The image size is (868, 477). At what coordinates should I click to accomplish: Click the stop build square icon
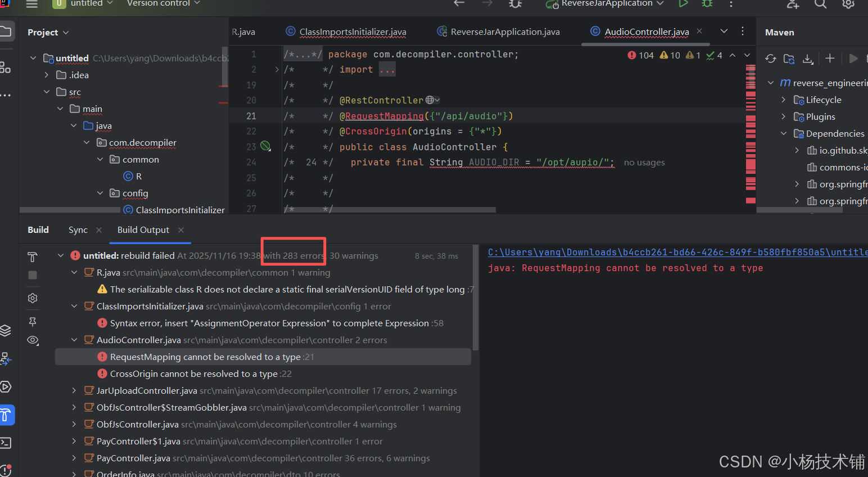[x=33, y=275]
